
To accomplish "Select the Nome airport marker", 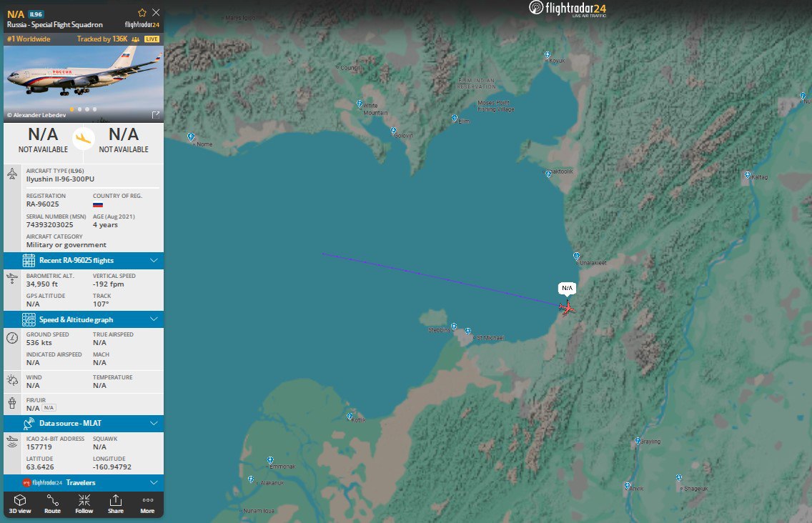I will tap(191, 136).
